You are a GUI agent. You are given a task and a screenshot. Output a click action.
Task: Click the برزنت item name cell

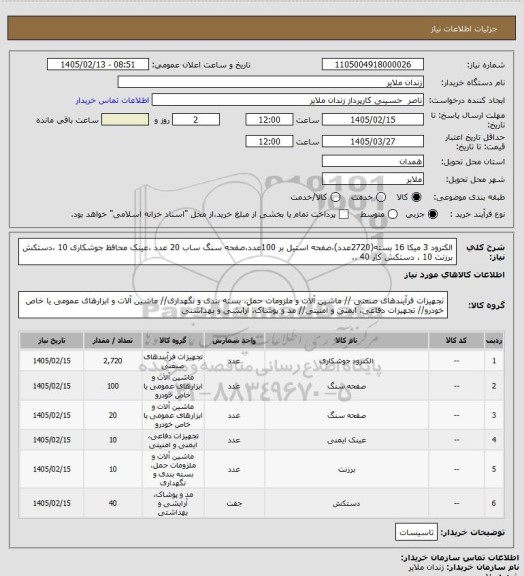[346, 469]
